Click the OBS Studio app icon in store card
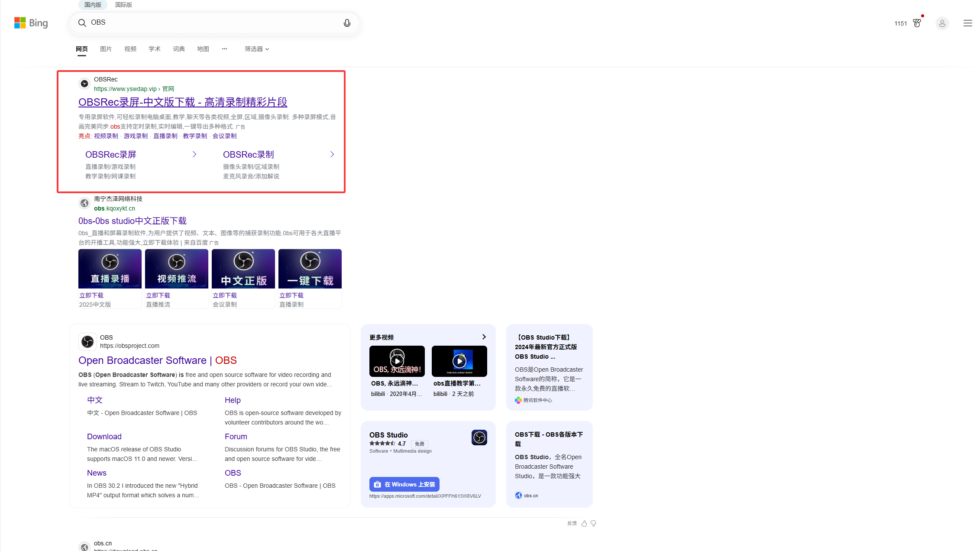980x551 pixels. 479,438
